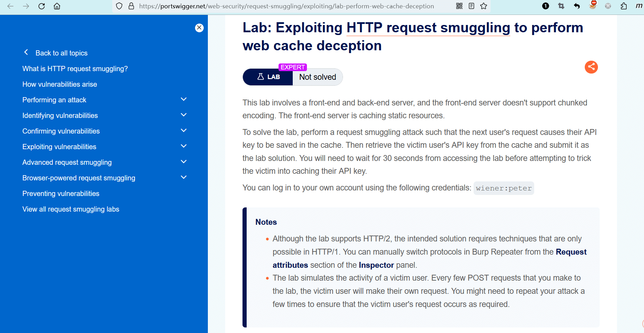The height and width of the screenshot is (333, 644).
Task: Expand the Identifying vulnerabilities section
Action: pos(184,115)
